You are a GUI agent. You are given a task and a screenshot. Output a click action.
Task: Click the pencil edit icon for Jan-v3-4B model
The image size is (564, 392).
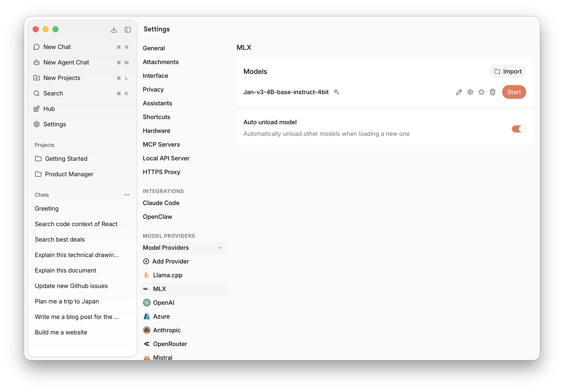pyautogui.click(x=459, y=92)
